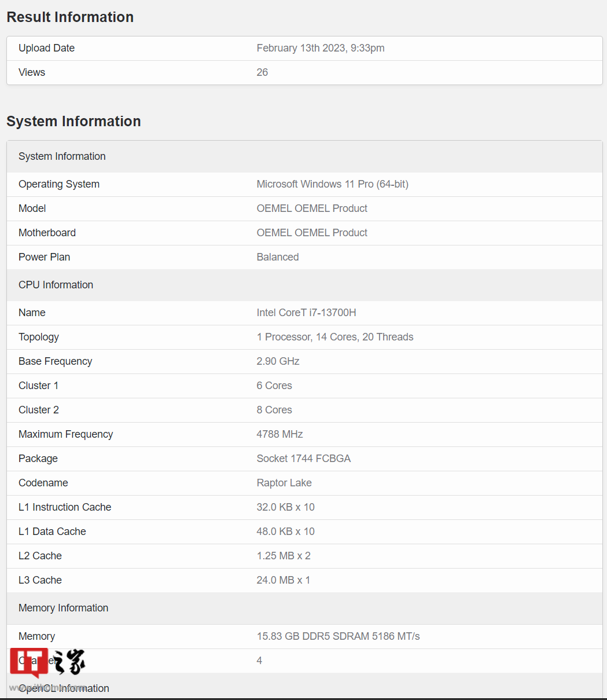The image size is (607, 700).
Task: Select Package value Socket 1744 FCBGA
Action: [x=304, y=459]
